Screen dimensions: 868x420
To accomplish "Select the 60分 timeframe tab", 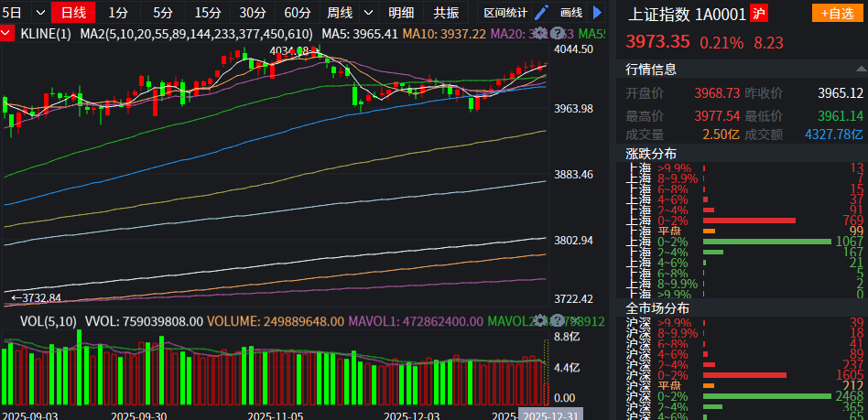I will coord(297,13).
